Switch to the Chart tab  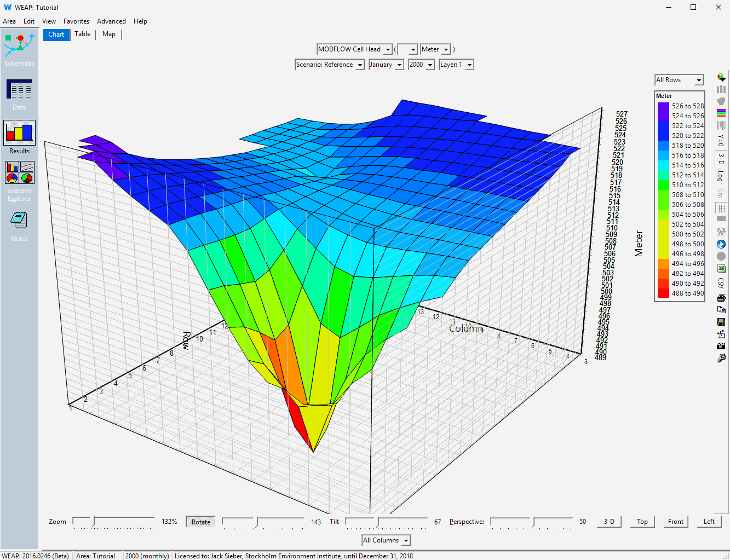point(56,34)
